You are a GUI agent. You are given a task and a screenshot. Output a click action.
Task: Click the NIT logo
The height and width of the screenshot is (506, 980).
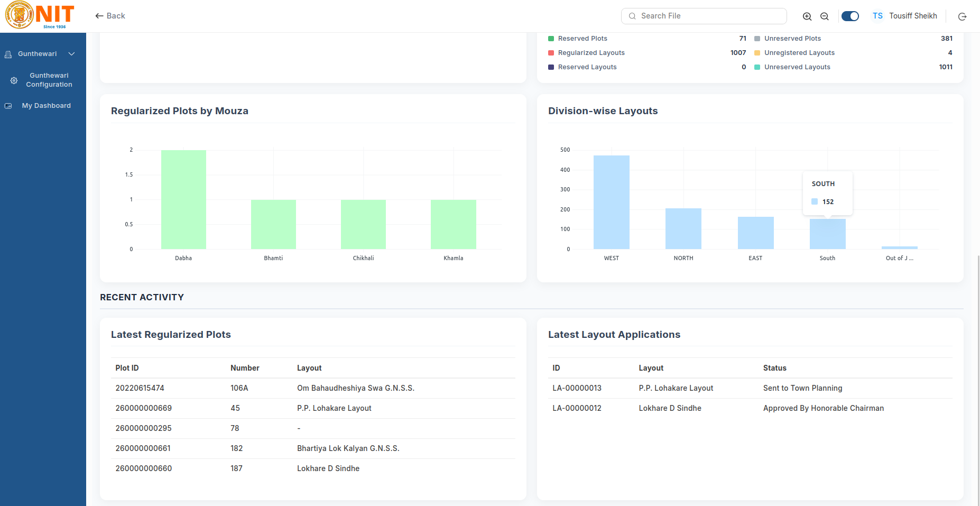coord(40,15)
